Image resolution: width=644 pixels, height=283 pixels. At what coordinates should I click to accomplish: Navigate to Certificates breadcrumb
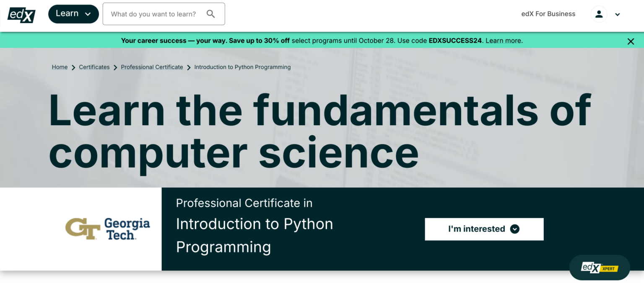[94, 67]
